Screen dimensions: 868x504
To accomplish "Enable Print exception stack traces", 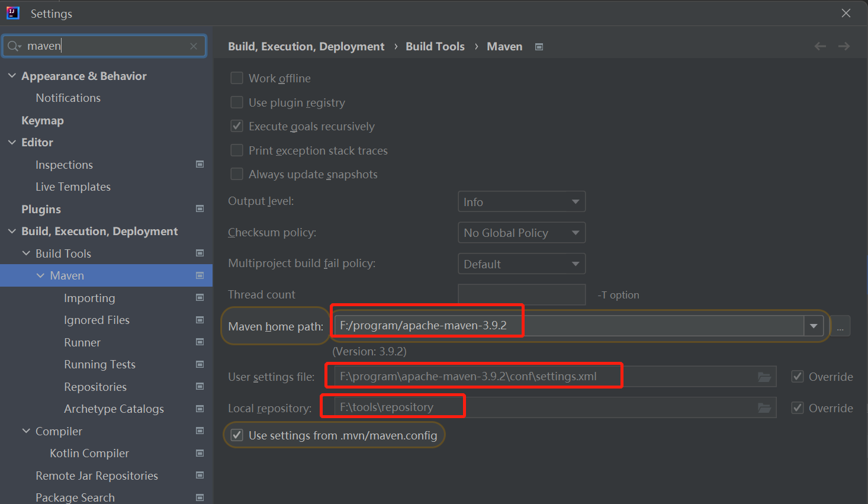I will tap(237, 150).
